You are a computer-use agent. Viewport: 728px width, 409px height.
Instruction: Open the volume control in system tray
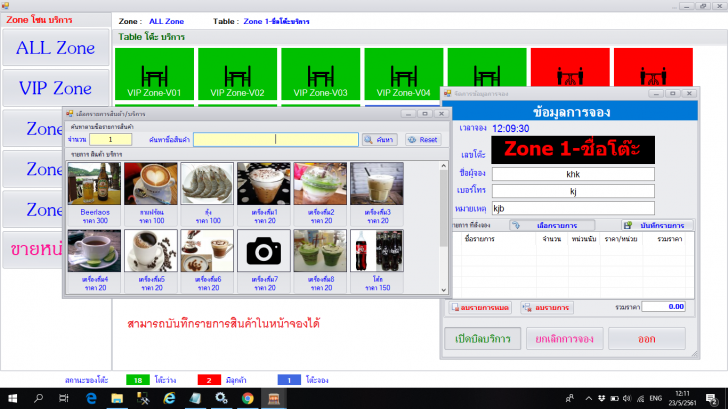tap(627, 398)
